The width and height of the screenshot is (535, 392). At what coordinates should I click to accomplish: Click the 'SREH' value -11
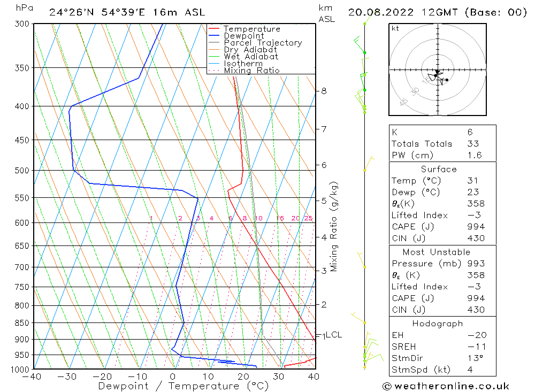(x=477, y=347)
